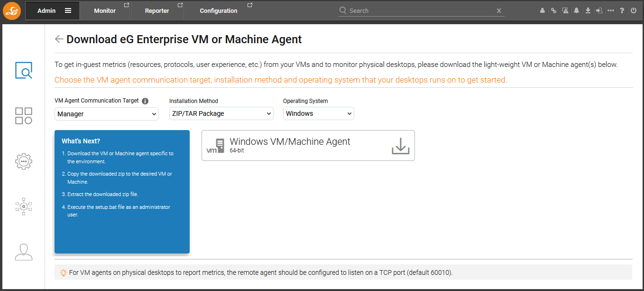Open the topology network sidebar icon
644x291 pixels.
pyautogui.click(x=24, y=207)
